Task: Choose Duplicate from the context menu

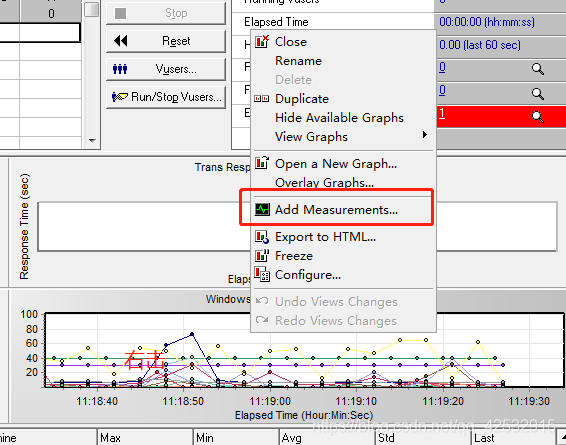Action: (x=302, y=99)
